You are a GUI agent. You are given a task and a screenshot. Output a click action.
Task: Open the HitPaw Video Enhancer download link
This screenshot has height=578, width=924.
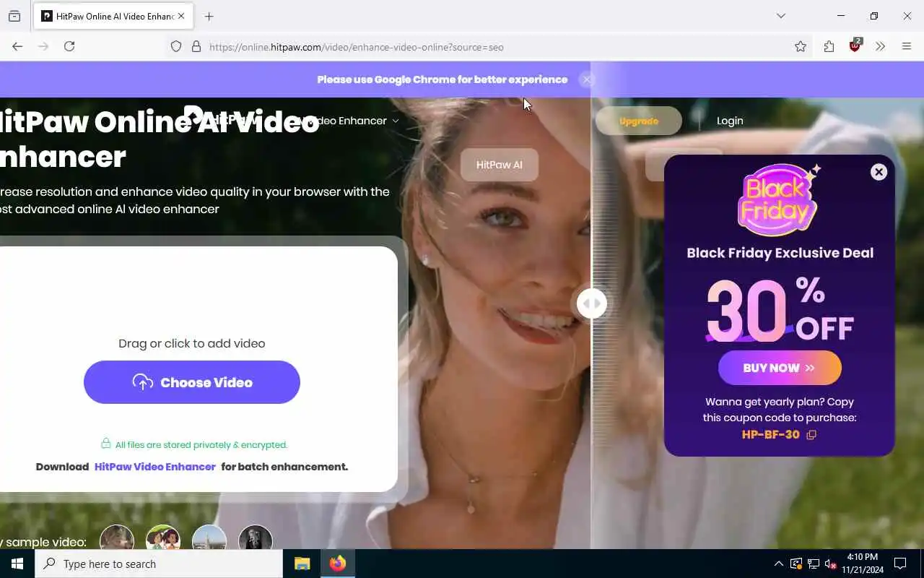coord(155,467)
